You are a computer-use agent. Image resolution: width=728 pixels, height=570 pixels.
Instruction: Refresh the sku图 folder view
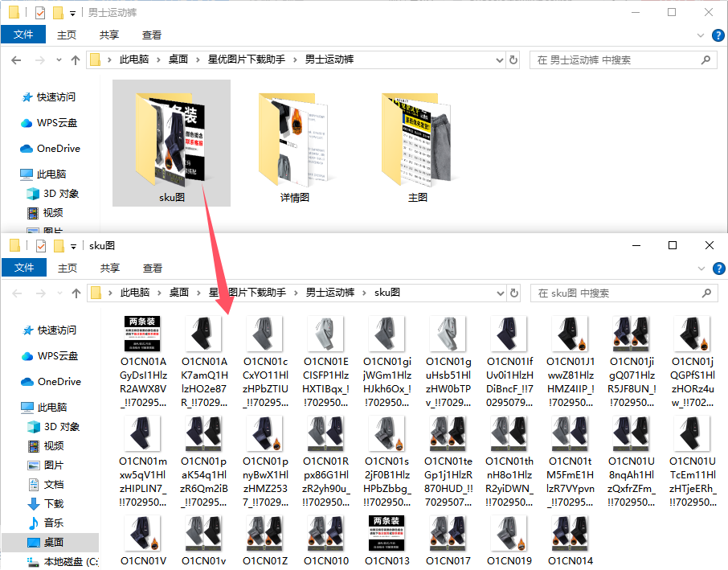514,293
